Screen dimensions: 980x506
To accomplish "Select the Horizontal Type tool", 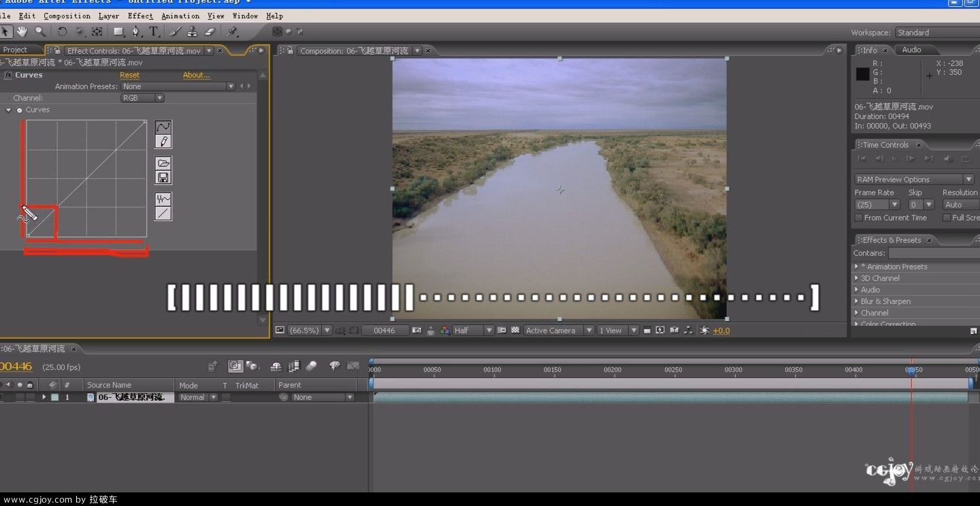I will [154, 31].
